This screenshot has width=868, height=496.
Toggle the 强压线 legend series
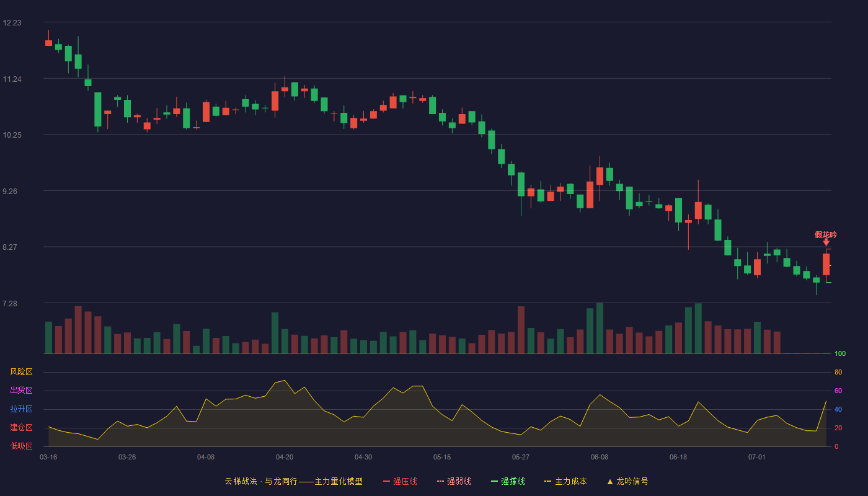point(400,481)
